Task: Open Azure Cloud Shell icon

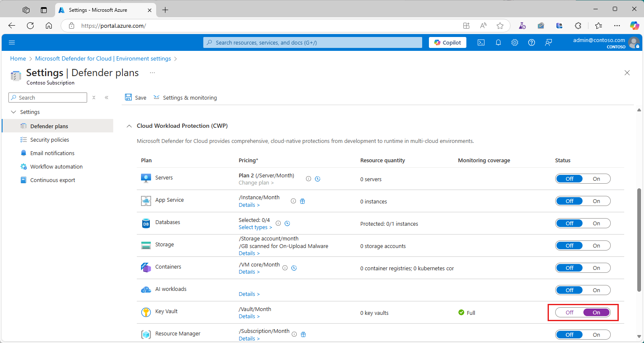Action: (x=481, y=42)
